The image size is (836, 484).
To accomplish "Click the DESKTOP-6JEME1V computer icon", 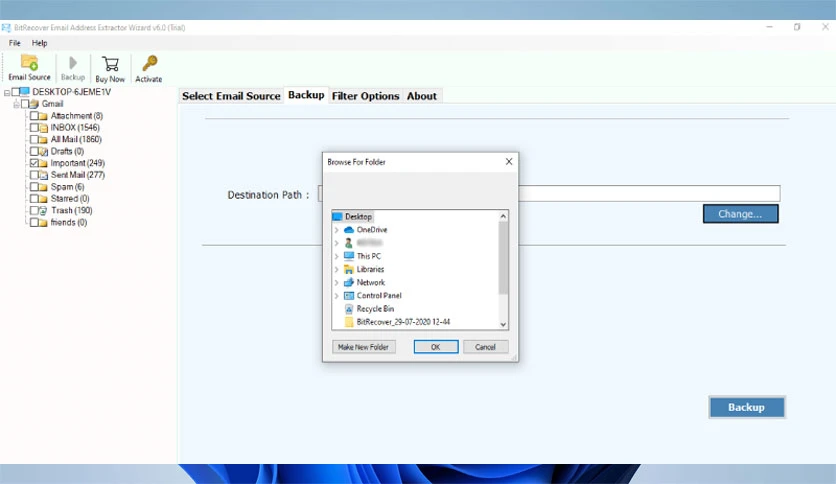I will point(25,92).
